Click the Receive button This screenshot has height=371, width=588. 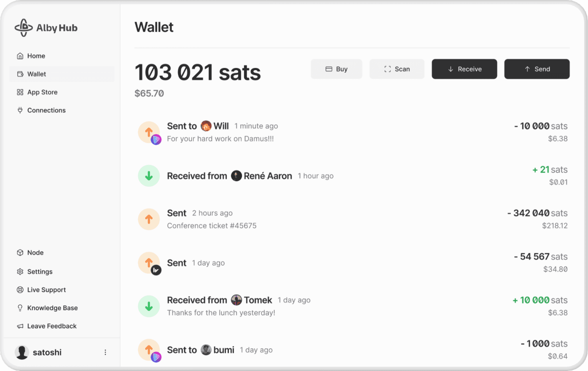click(x=464, y=69)
